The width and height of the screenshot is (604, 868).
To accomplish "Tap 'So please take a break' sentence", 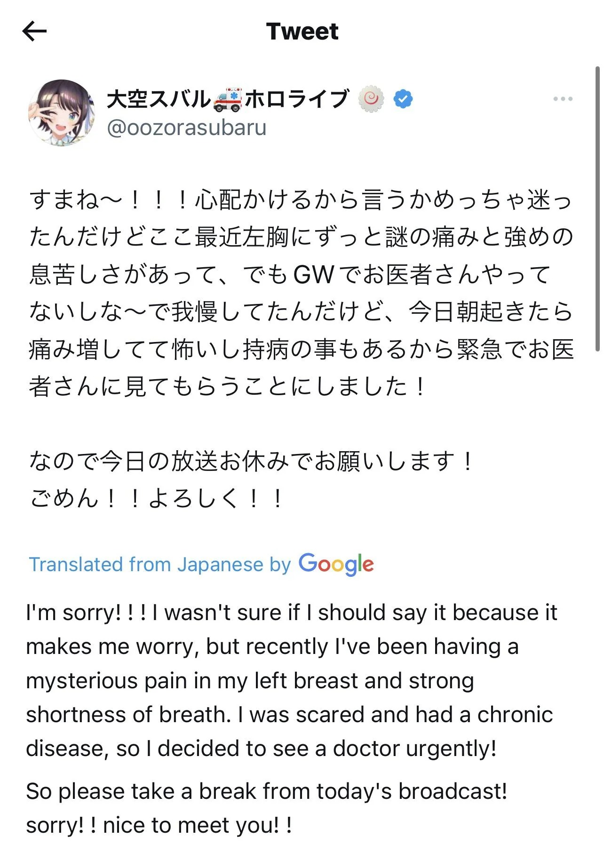I will [x=267, y=791].
